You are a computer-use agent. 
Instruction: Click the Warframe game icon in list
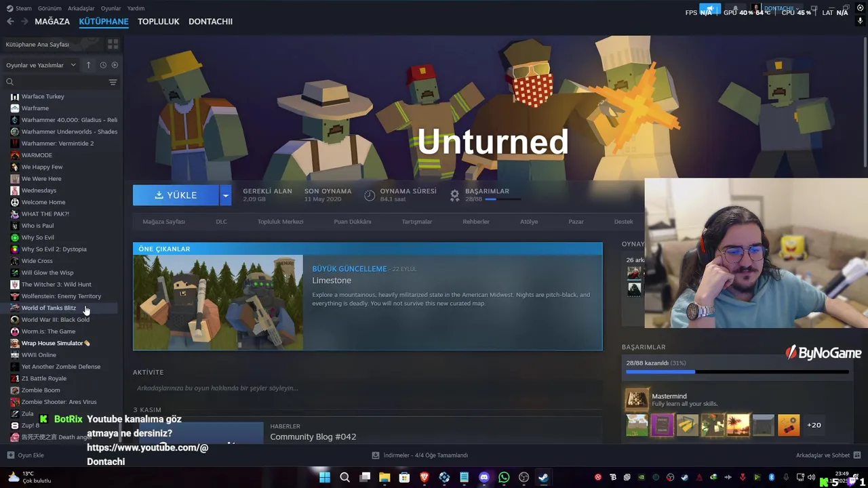[x=15, y=108]
